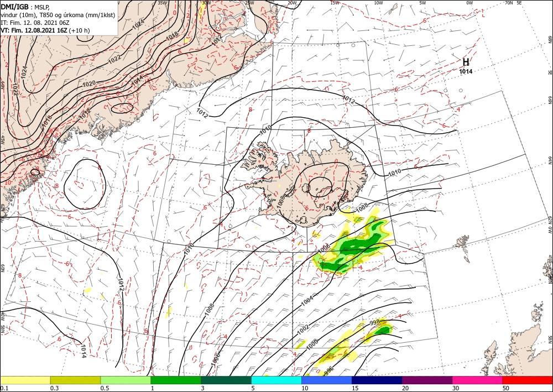Viewport: 553px width, 392px height.
Task: Click the '5W' longitude label at top
Action: pyautogui.click(x=422, y=3)
